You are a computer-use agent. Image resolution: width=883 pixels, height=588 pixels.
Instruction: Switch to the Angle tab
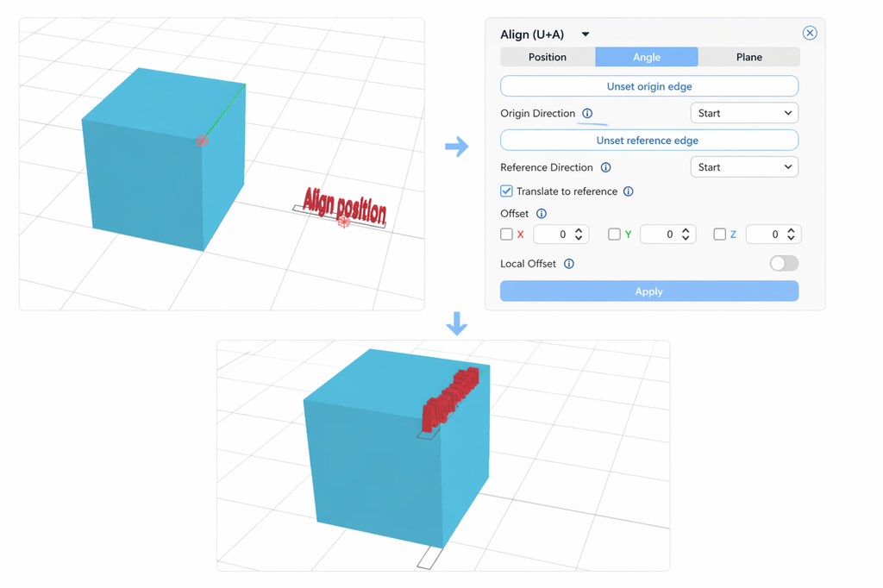[647, 57]
